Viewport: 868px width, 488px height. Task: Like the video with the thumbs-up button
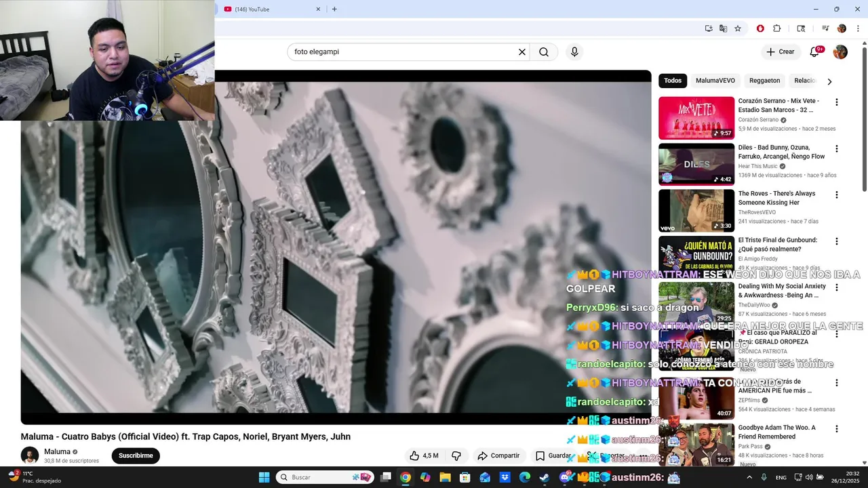[424, 455]
